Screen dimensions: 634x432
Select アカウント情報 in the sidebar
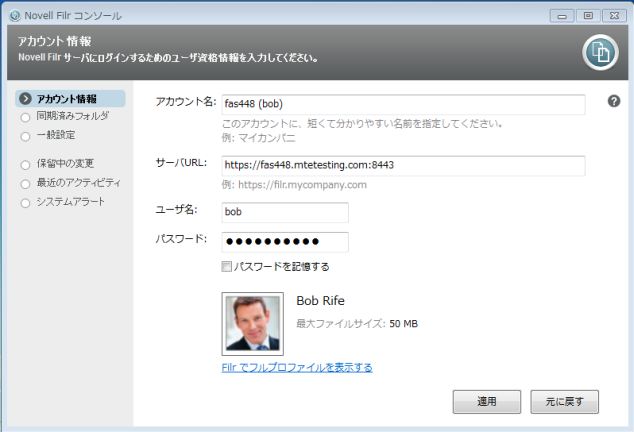(x=70, y=99)
